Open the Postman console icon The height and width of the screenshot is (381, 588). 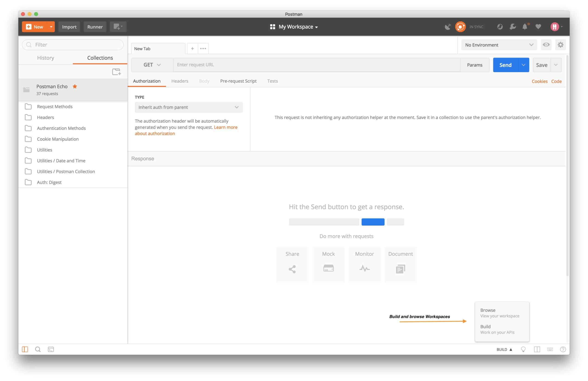pos(51,349)
